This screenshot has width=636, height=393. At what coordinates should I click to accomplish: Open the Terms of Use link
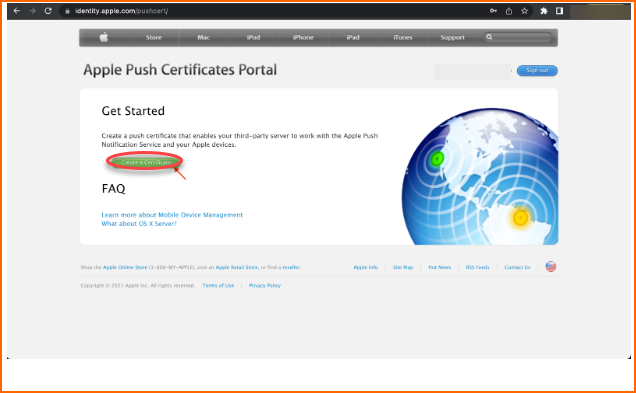(x=218, y=286)
